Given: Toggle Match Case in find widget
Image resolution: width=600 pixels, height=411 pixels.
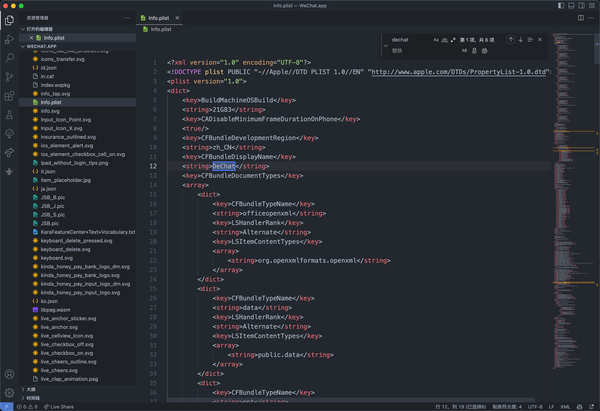Looking at the screenshot, I should coord(436,40).
